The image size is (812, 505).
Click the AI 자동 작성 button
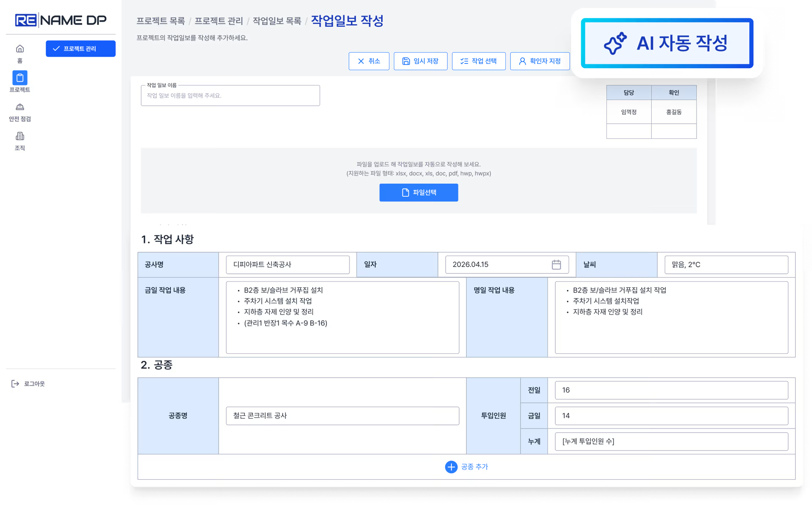[667, 43]
